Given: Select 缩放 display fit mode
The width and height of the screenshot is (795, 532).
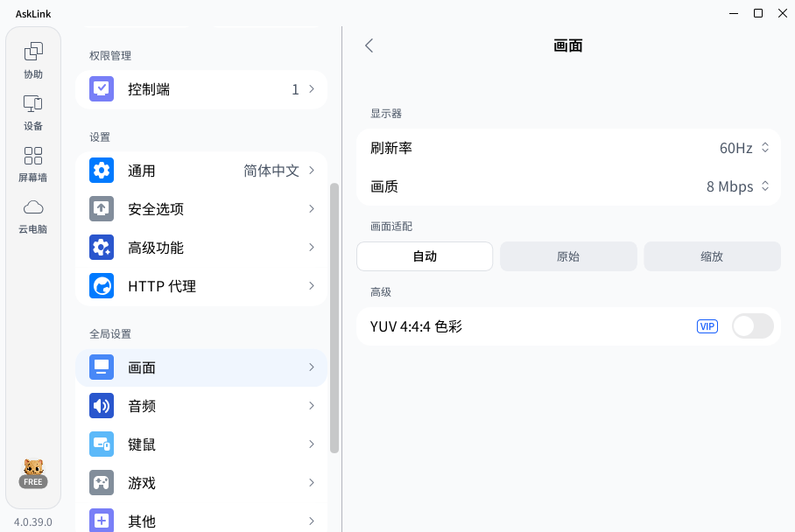Looking at the screenshot, I should pyautogui.click(x=712, y=256).
